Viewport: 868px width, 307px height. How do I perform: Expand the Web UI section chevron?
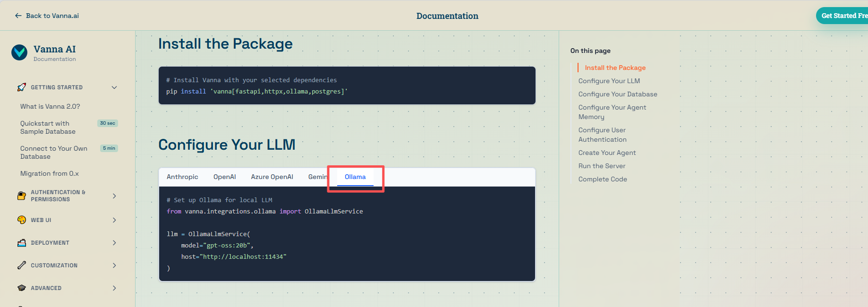pyautogui.click(x=114, y=220)
